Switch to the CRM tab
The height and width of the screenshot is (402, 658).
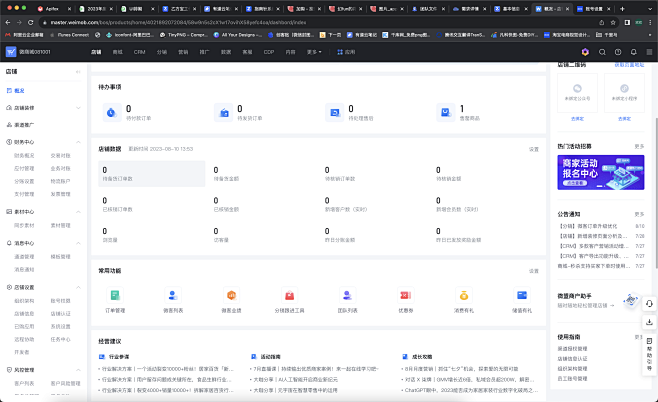pos(139,50)
